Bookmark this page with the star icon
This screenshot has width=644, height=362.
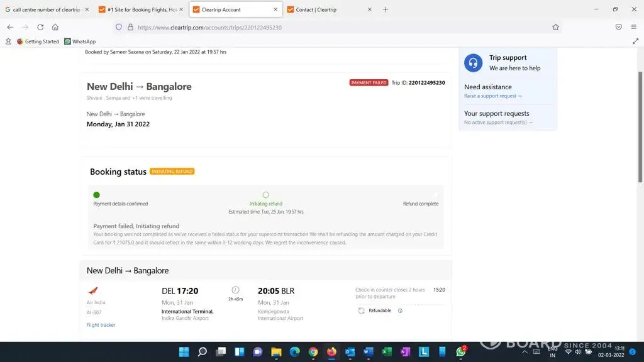556,27
